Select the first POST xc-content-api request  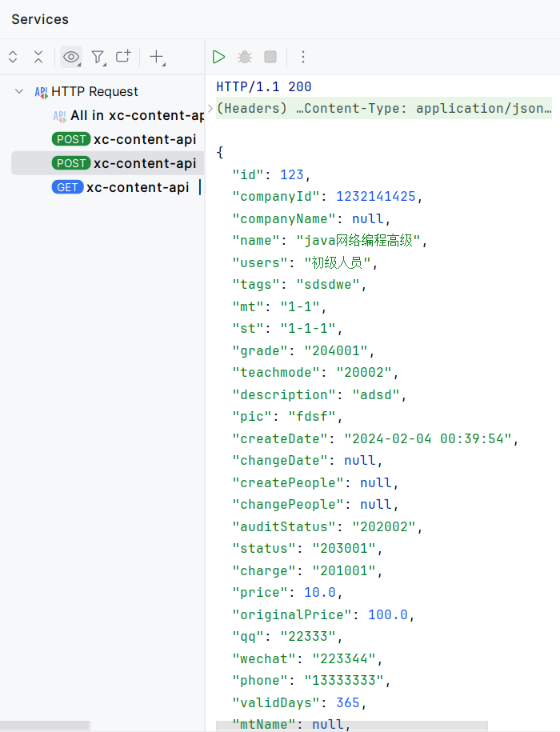[124, 139]
